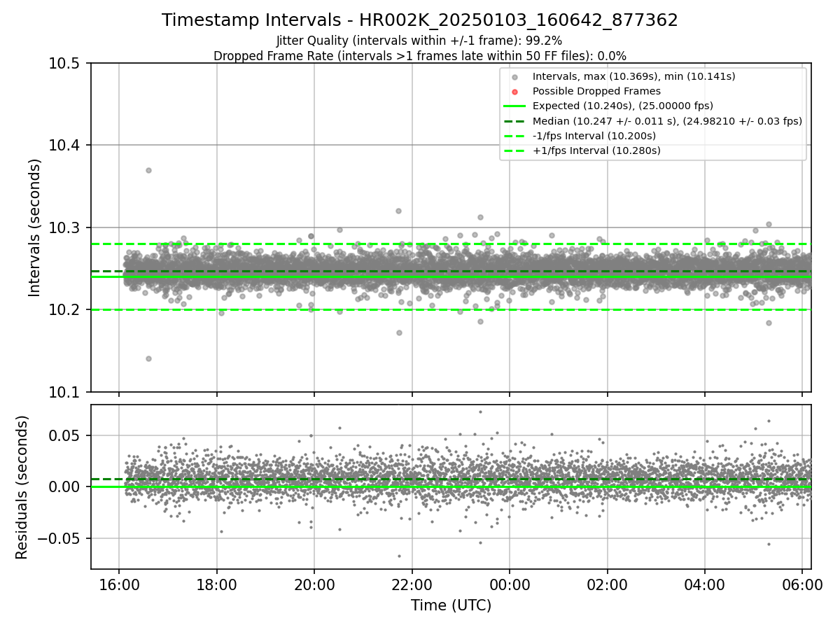Click legend entry 'Possible Dropped Frames'
The height and width of the screenshot is (630, 840).
coord(596,91)
